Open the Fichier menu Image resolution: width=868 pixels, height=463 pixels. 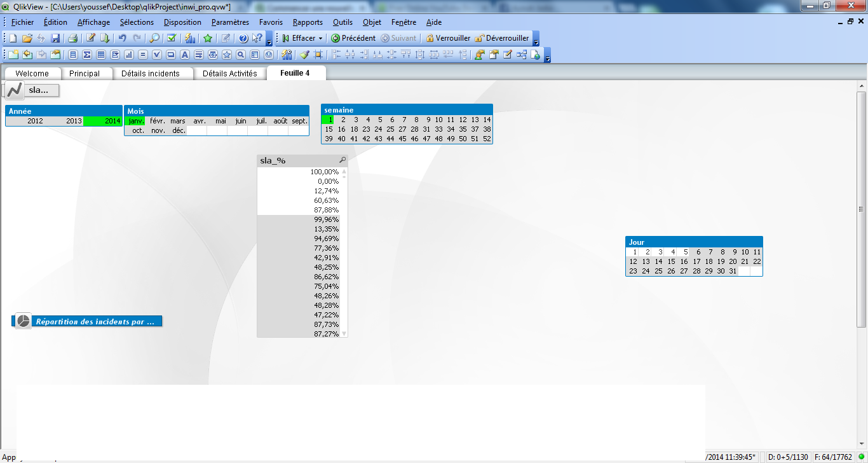click(22, 22)
